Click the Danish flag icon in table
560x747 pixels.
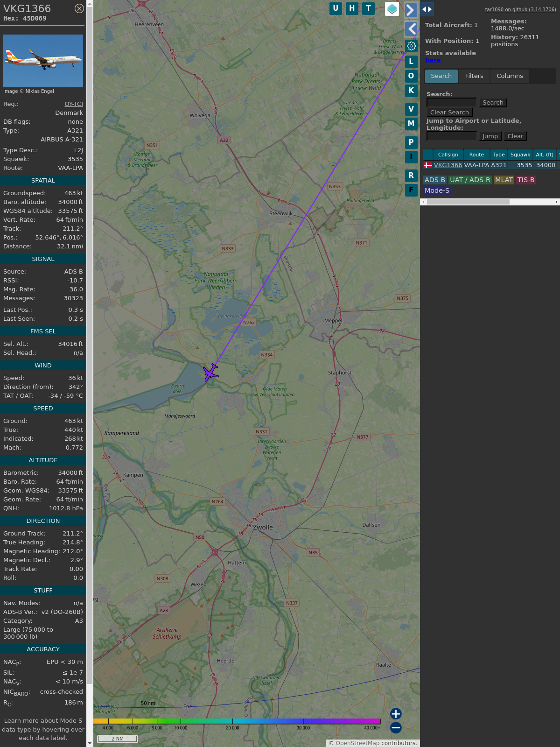427,165
